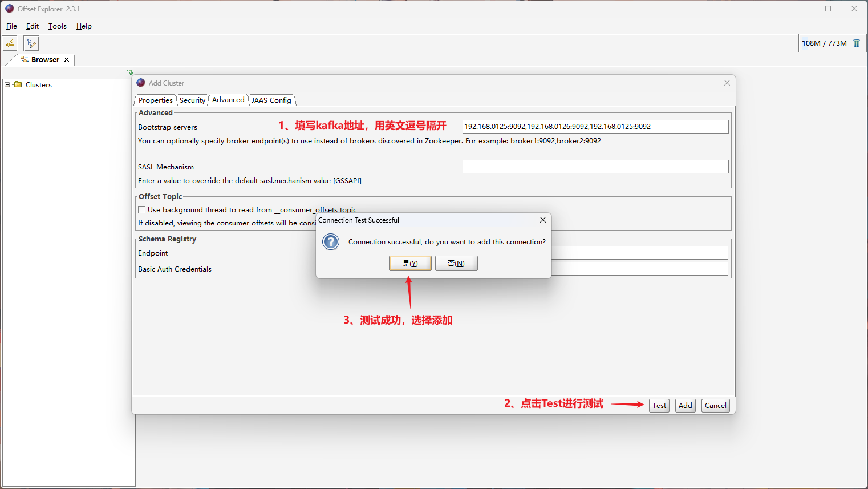Maximize the Offset Explorer window
This screenshot has height=489, width=868.
(828, 9)
